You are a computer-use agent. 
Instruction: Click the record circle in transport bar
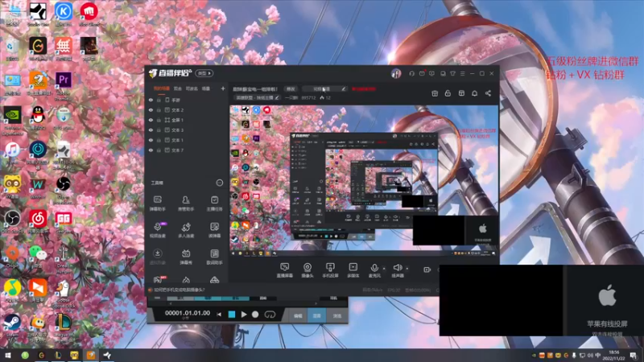tap(255, 315)
